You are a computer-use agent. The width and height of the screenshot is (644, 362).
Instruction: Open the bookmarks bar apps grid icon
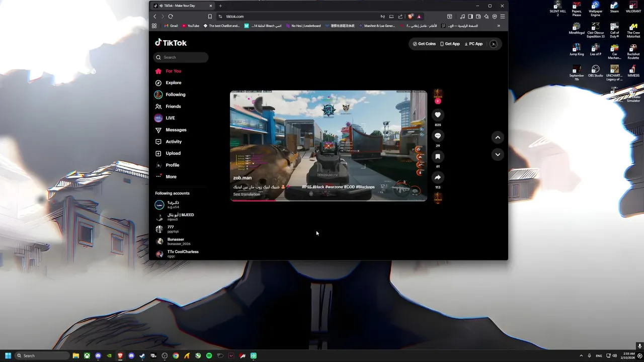coord(154,26)
